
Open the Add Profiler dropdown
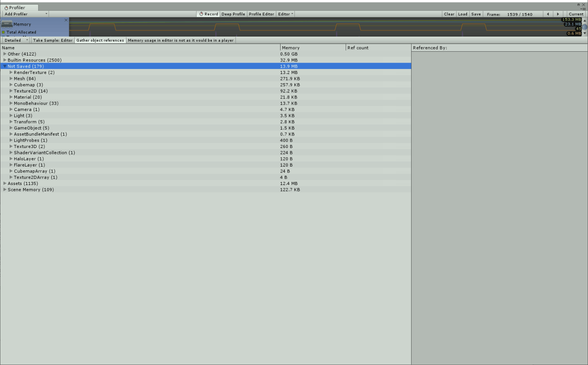tap(26, 14)
